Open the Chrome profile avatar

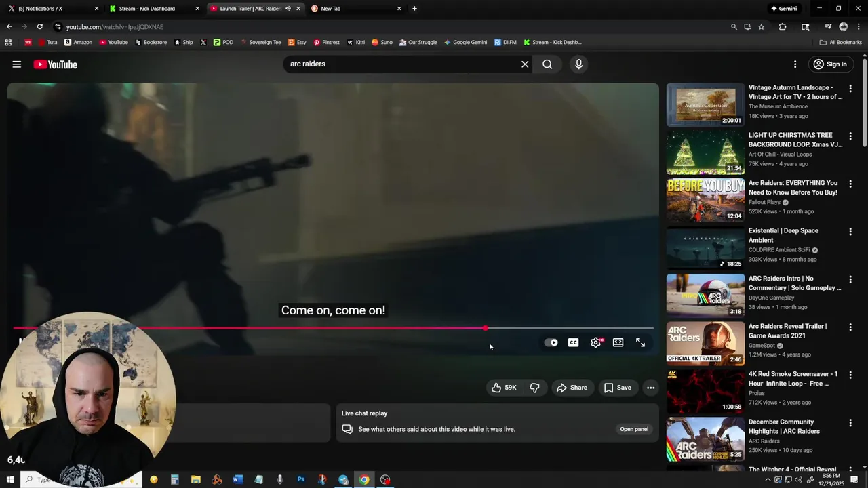click(844, 27)
